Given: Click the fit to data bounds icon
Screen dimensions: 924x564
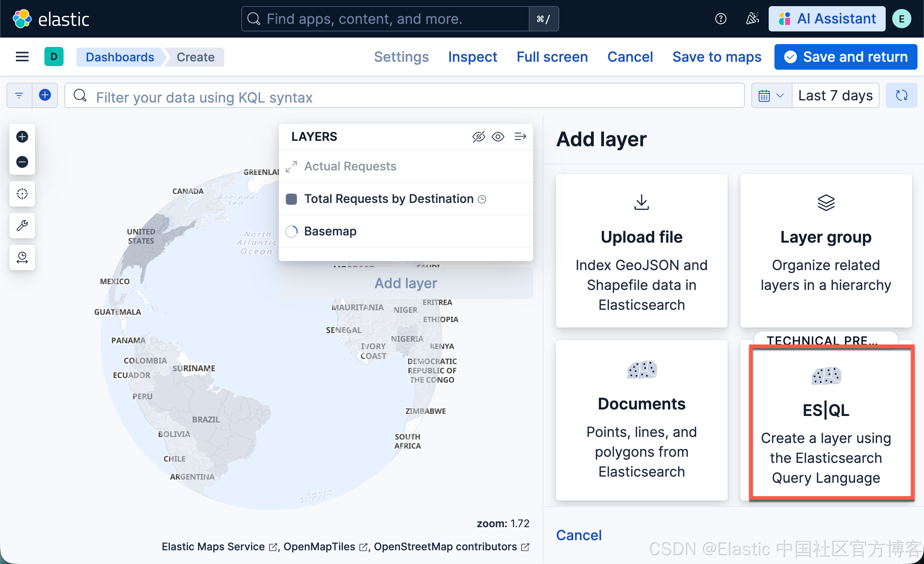Looking at the screenshot, I should [22, 194].
